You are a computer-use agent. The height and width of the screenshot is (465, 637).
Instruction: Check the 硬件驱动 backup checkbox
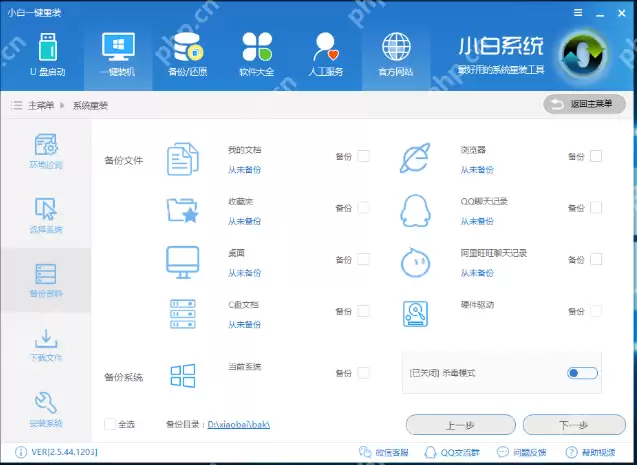click(x=596, y=311)
